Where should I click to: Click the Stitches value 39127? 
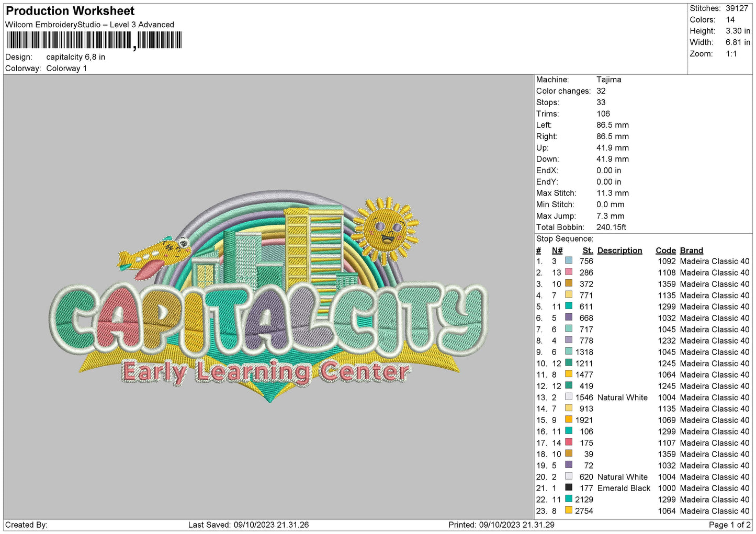point(737,8)
